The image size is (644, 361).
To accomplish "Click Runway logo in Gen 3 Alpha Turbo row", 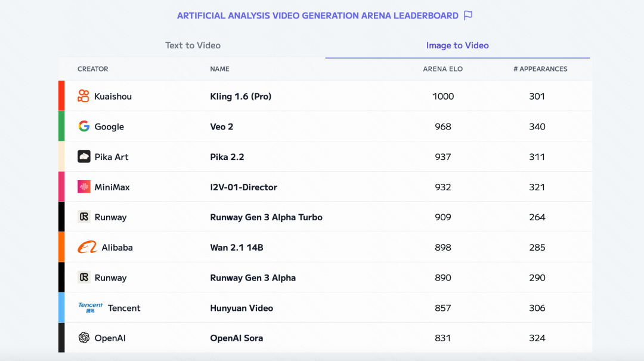I will [84, 217].
